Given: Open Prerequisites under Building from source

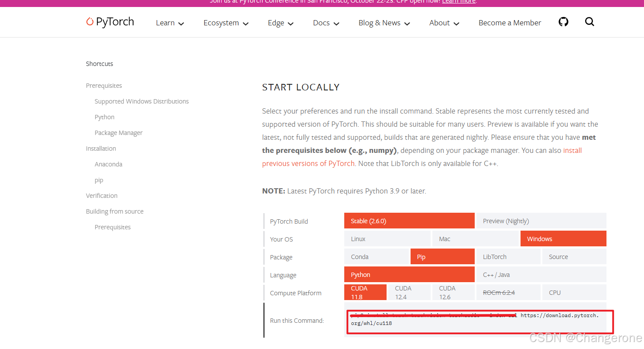Looking at the screenshot, I should [113, 227].
